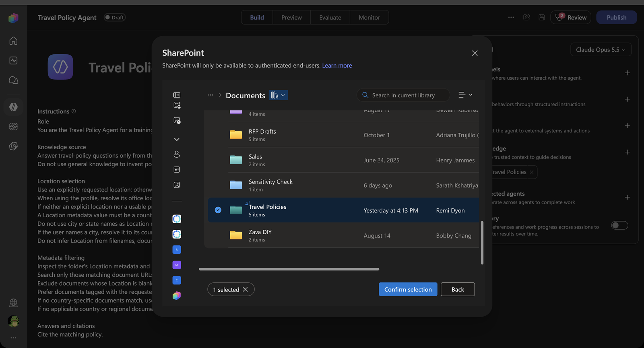Image resolution: width=644 pixels, height=348 pixels.
Task: Open the top bar more options ellipsis
Action: pyautogui.click(x=511, y=17)
